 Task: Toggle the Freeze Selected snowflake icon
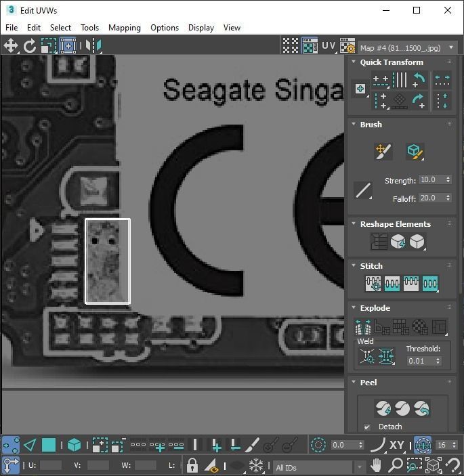click(256, 465)
